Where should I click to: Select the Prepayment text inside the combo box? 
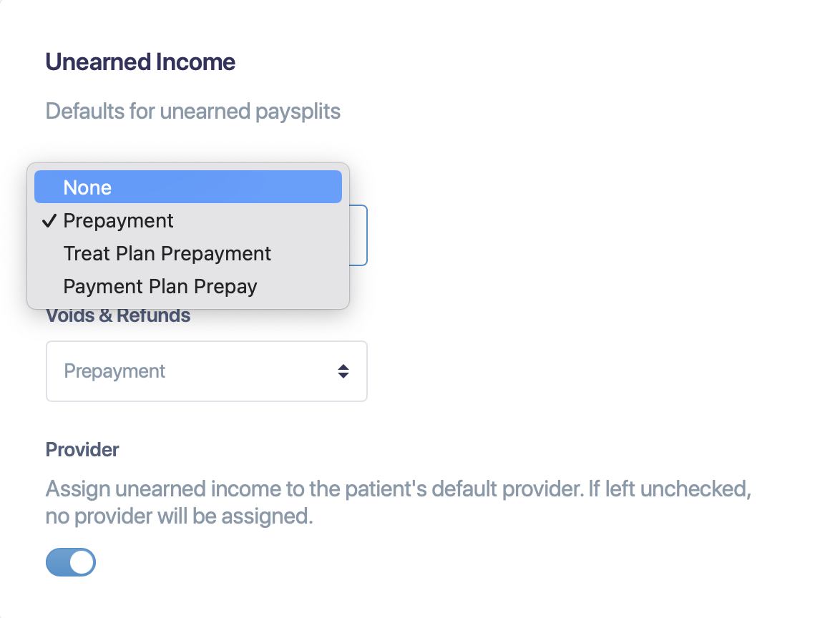coord(114,371)
